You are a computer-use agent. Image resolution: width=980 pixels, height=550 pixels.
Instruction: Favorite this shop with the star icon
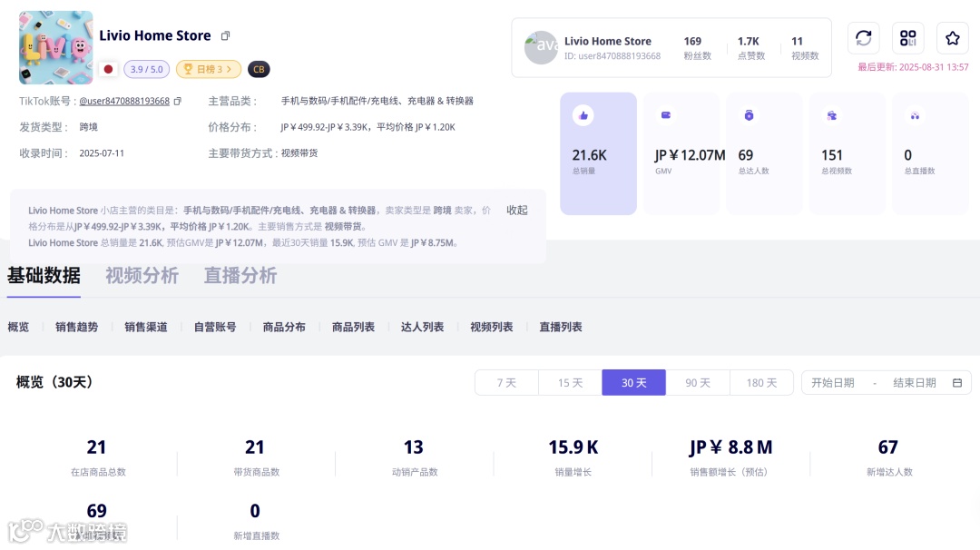coord(953,38)
